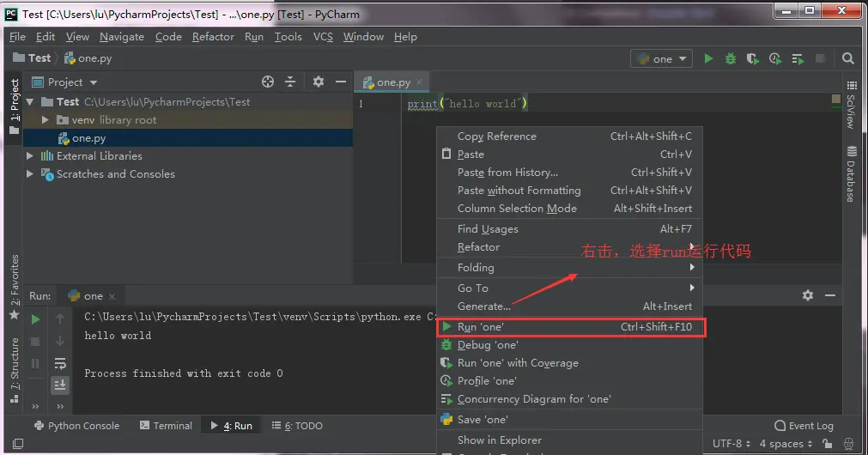The image size is (868, 455).
Task: Open the profiler icon in top toolbar
Action: click(775, 58)
